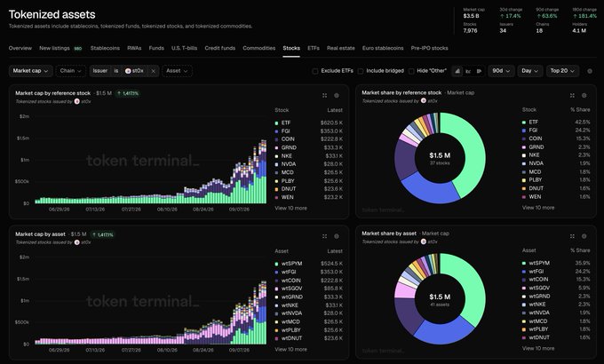The height and width of the screenshot is (364, 604).
Task: Expand the Market share by asset chart
Action: (572, 236)
